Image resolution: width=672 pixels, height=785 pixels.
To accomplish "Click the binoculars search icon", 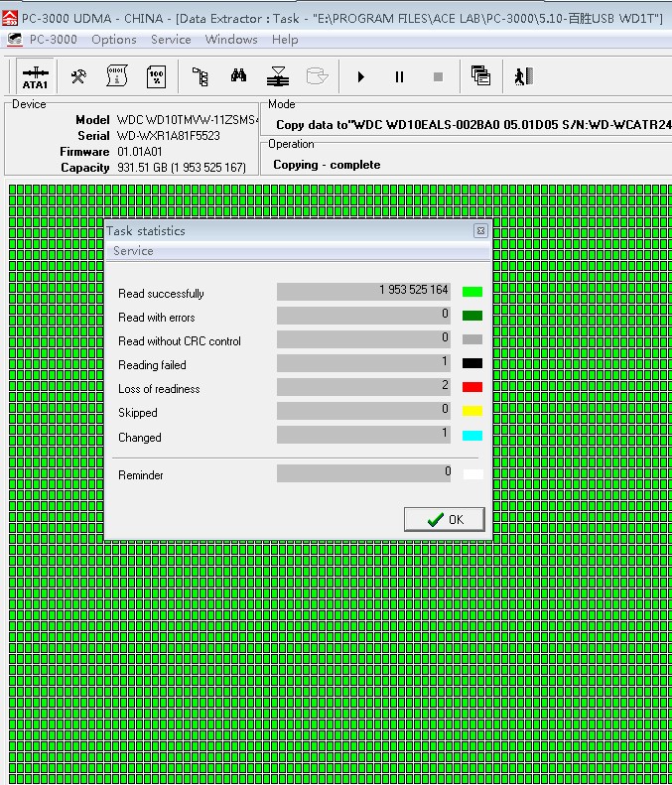I will click(x=238, y=76).
